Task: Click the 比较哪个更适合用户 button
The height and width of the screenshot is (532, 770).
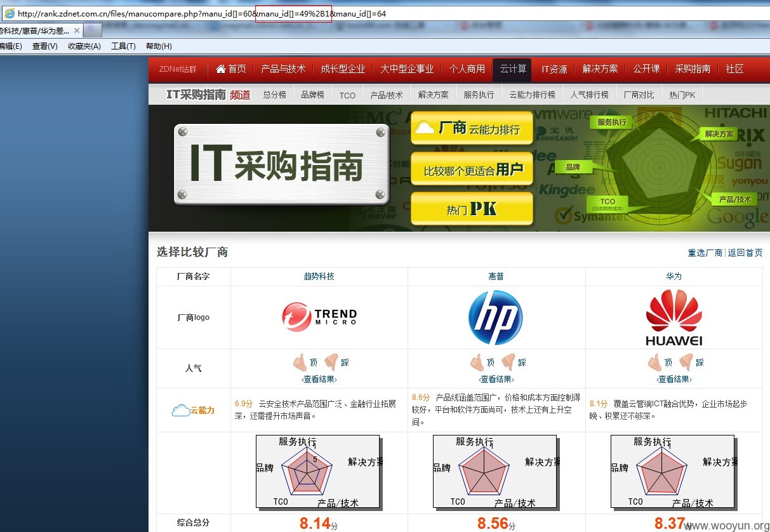Action: click(x=472, y=169)
